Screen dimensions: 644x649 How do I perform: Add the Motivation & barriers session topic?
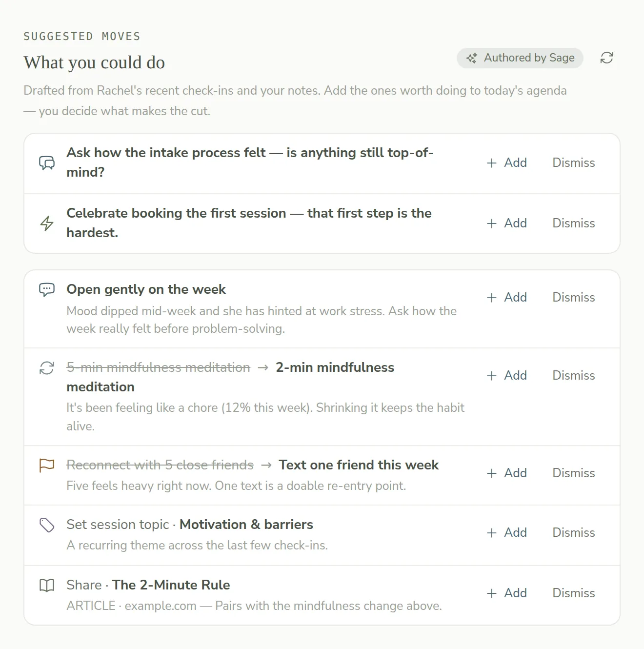coord(507,532)
